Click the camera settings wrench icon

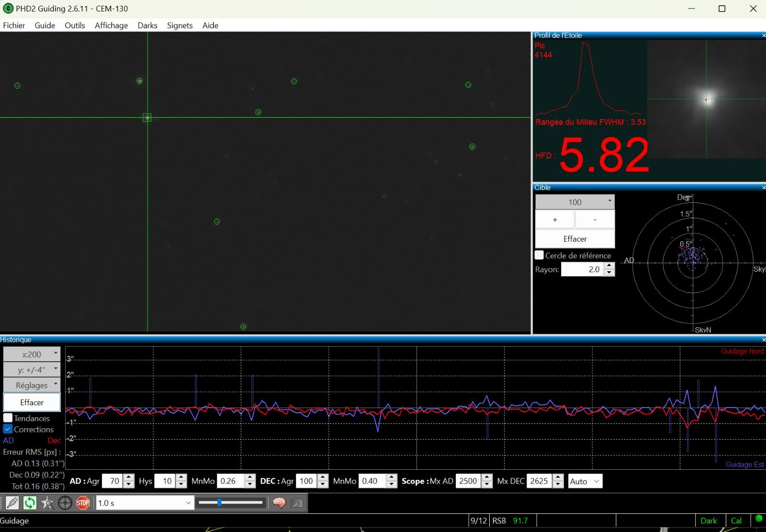(297, 503)
